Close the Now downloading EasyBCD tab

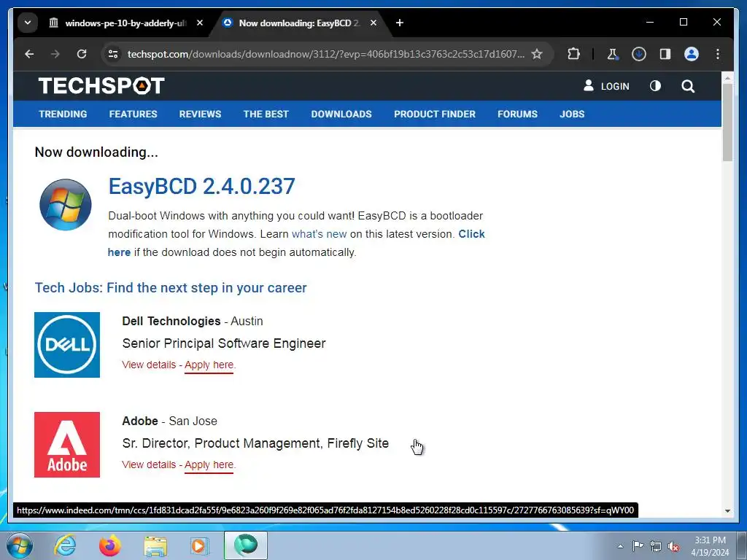pyautogui.click(x=373, y=23)
